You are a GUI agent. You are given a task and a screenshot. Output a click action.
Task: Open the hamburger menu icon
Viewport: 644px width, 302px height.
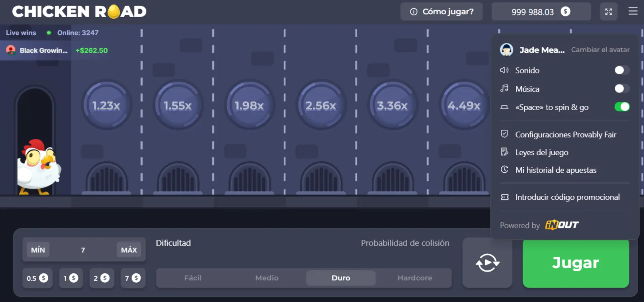[x=633, y=11]
